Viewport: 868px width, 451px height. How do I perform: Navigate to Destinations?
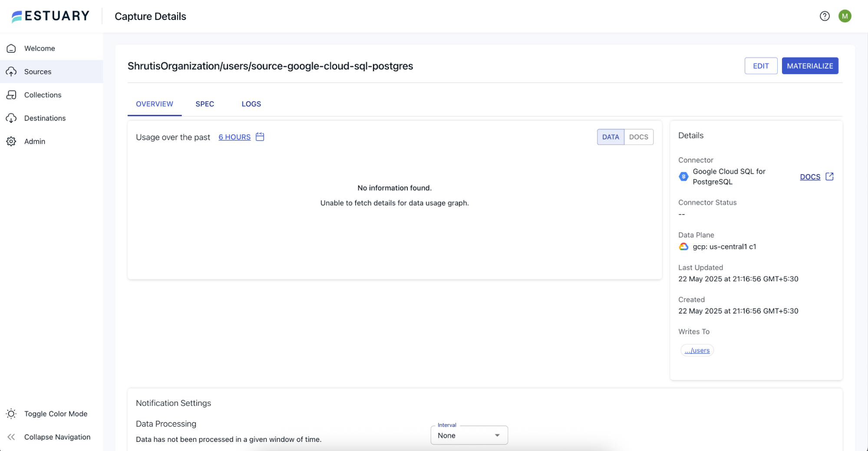pos(51,118)
